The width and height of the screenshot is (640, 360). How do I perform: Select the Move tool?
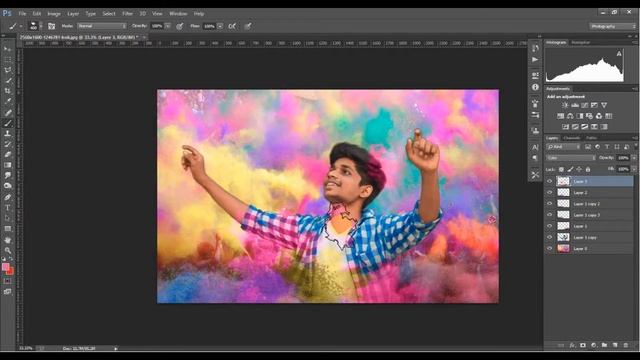coord(7,49)
